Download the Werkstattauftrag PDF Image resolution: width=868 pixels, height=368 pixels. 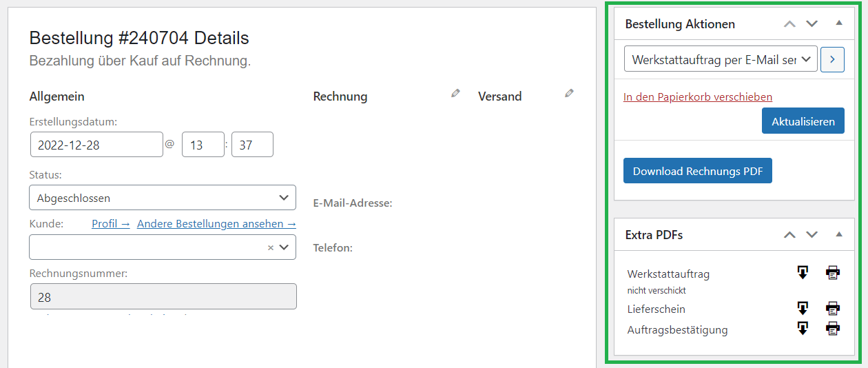[x=803, y=273]
